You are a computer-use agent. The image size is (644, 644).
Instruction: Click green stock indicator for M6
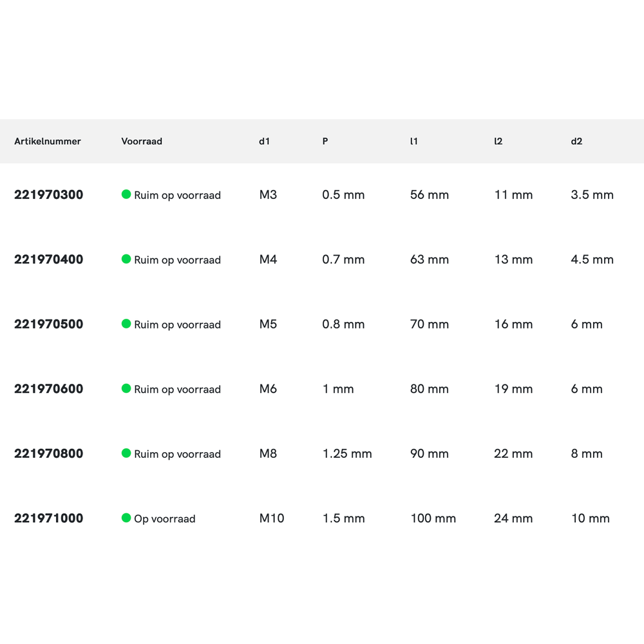tap(126, 388)
